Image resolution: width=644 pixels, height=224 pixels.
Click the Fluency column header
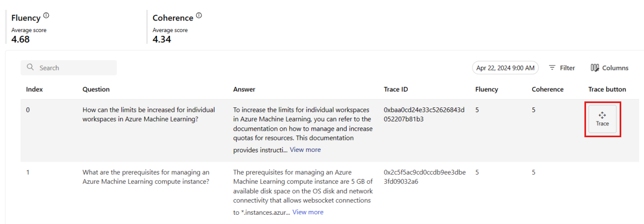[487, 89]
